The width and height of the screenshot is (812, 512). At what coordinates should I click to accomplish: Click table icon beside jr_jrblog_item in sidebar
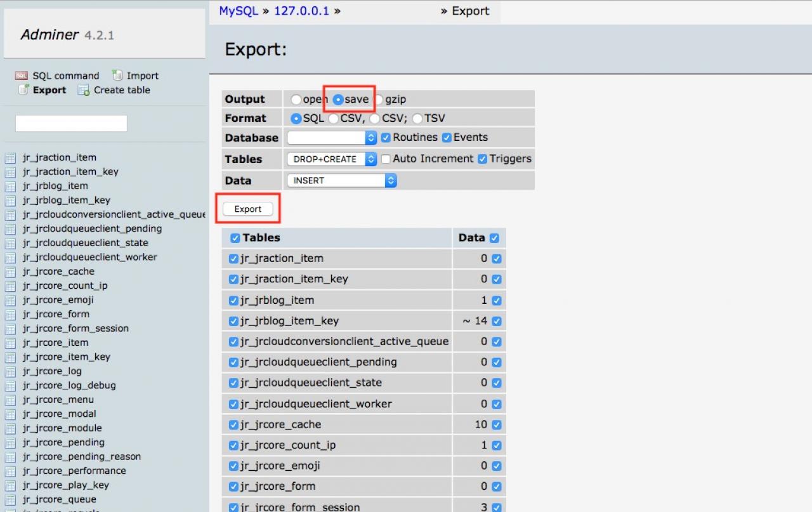coord(10,186)
